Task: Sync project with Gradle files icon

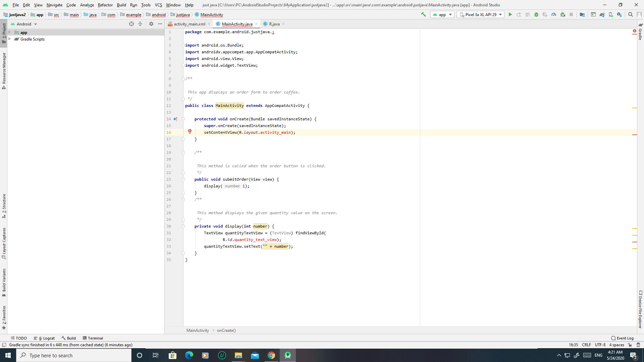Action: coord(602,14)
